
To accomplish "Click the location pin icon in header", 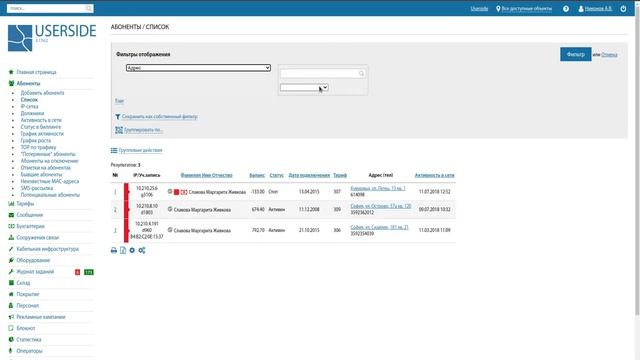I will 498,9.
